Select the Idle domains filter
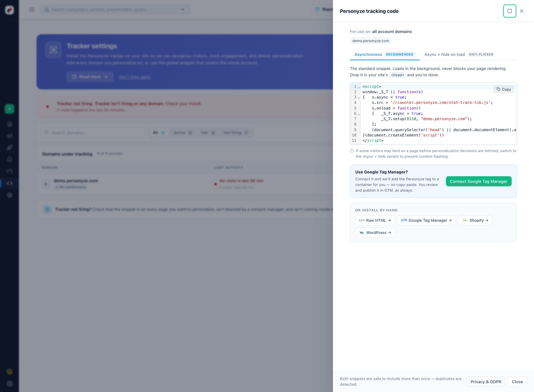The height and width of the screenshot is (392, 534). 208,132
